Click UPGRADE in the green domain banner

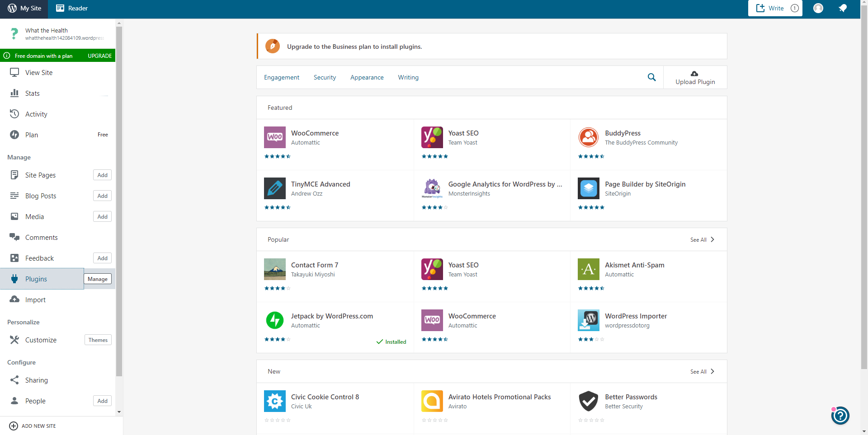click(100, 56)
